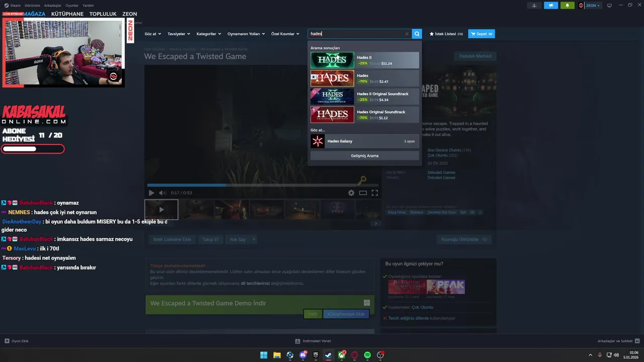The image size is (644, 362).
Task: Select Hades search result at $2.47
Action: pos(365,78)
